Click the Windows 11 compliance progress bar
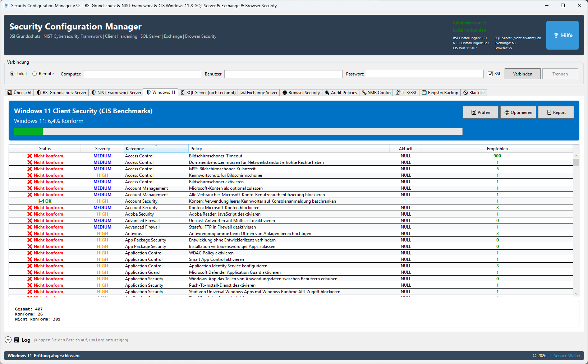Screen dimensions: 588x364 (238, 132)
